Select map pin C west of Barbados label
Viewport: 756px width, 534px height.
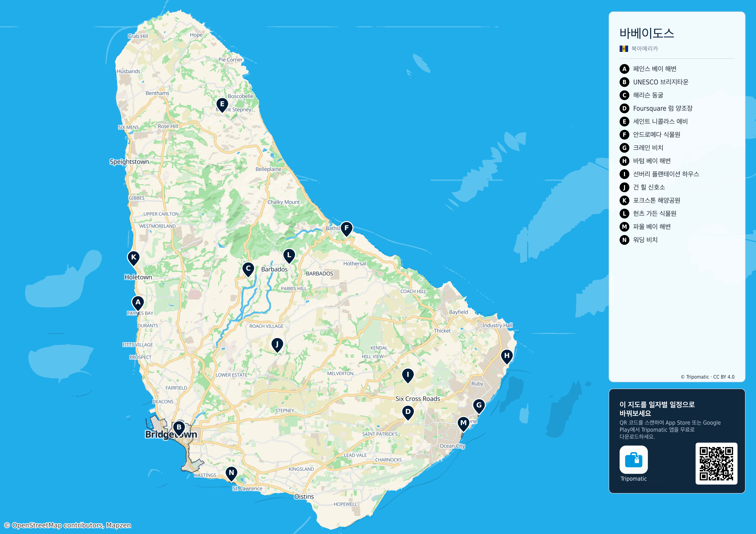click(248, 269)
